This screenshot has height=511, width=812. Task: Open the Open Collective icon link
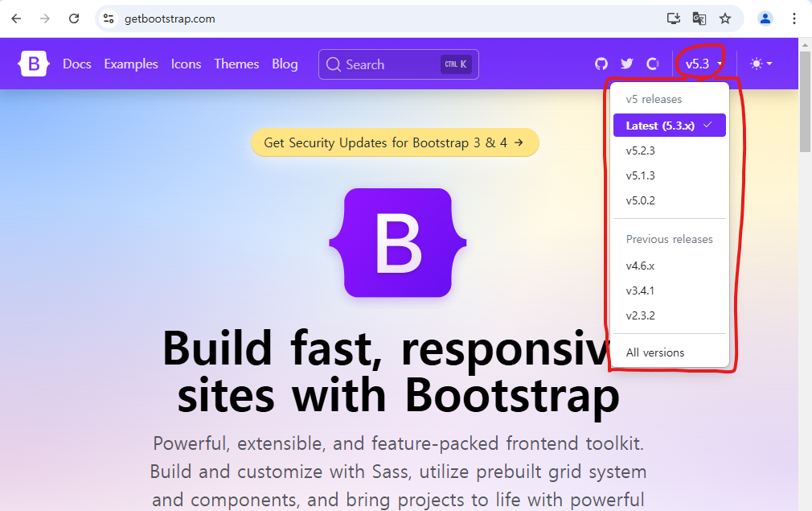[x=653, y=64]
